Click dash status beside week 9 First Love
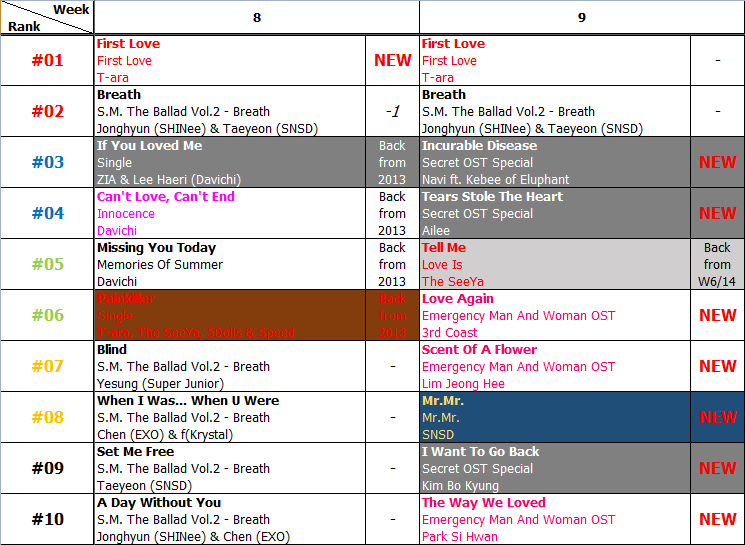 [x=717, y=60]
